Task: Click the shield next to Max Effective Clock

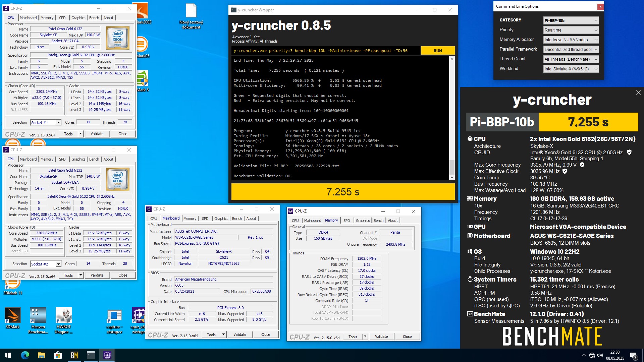Action: (x=565, y=171)
